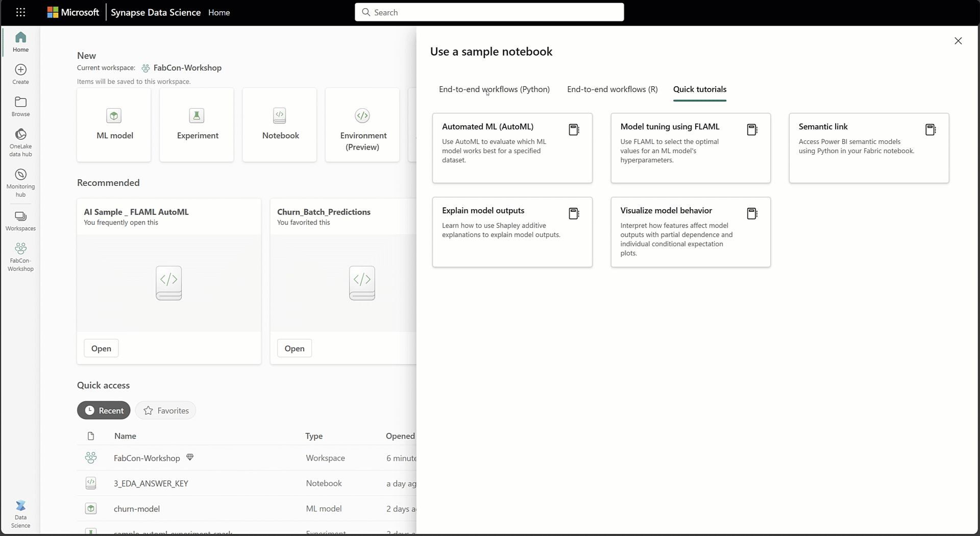This screenshot has height=536, width=980.
Task: Sort by the Type column header
Action: [x=314, y=436]
